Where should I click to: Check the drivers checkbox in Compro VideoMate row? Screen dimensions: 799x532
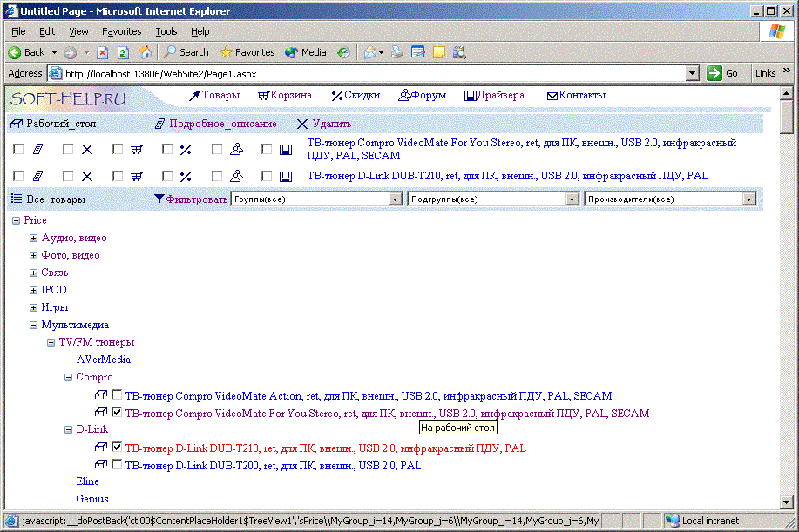267,149
